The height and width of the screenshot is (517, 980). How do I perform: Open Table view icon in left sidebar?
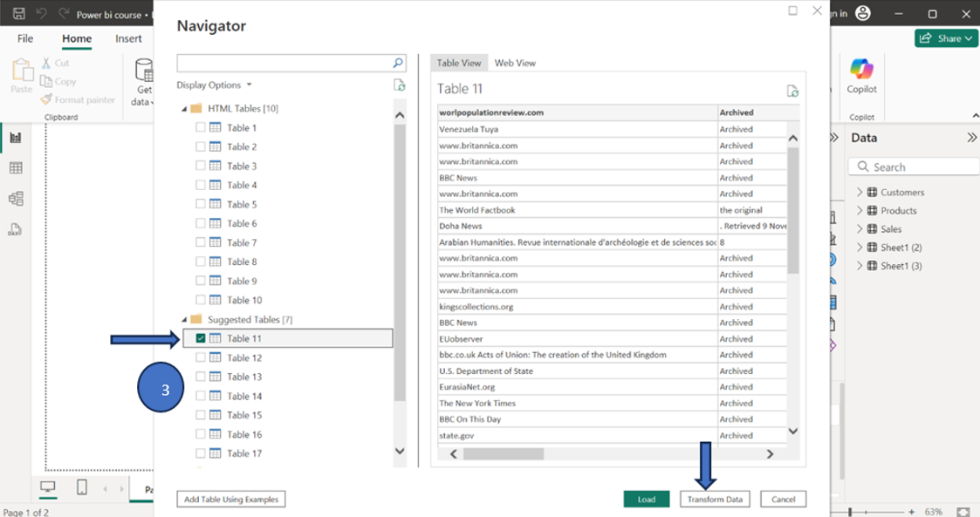[16, 168]
